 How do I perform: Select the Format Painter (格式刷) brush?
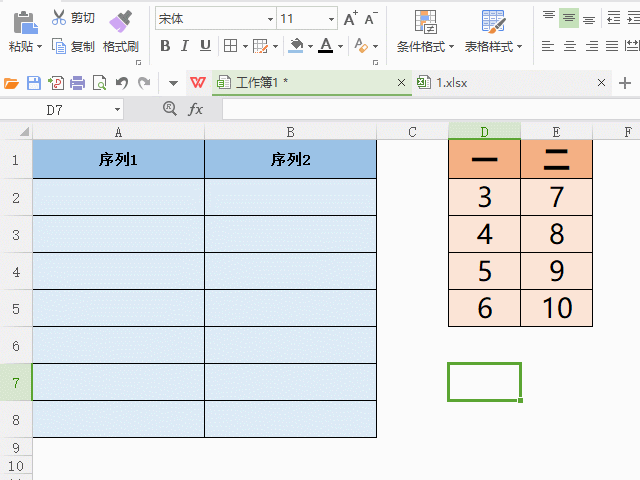click(121, 32)
